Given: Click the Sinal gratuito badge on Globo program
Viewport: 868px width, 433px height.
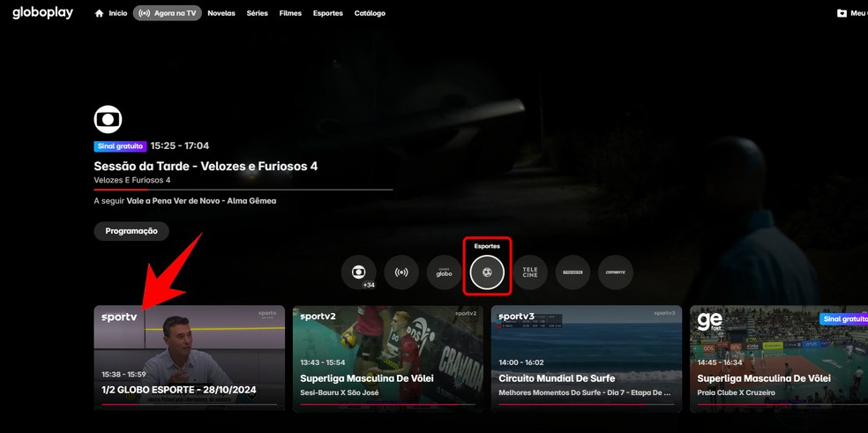Looking at the screenshot, I should [120, 146].
